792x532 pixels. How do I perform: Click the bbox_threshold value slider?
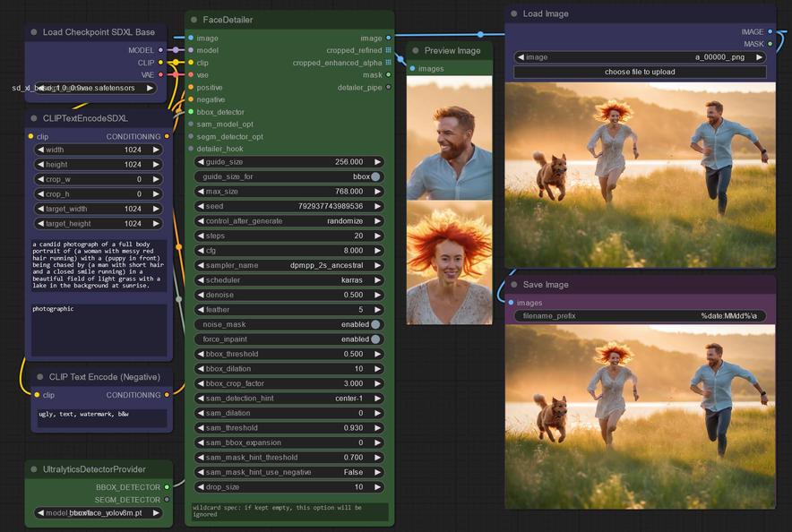coord(288,354)
